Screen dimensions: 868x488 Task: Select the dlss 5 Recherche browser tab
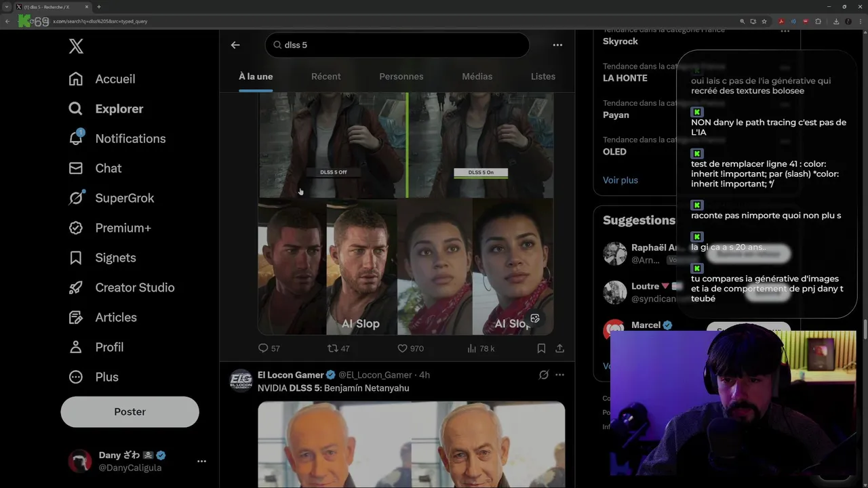[x=52, y=6]
